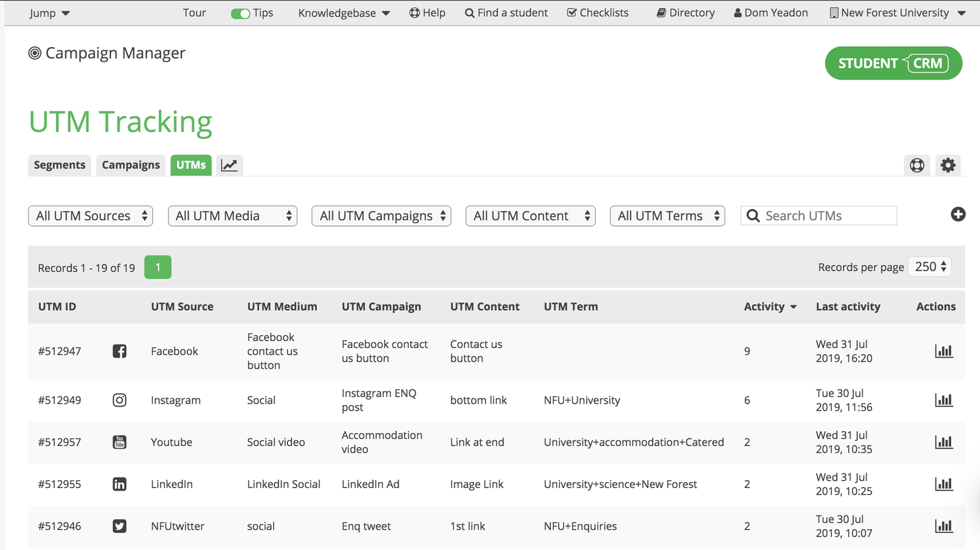Image resolution: width=980 pixels, height=550 pixels.
Task: Open the UTM settings gear icon
Action: tap(948, 165)
